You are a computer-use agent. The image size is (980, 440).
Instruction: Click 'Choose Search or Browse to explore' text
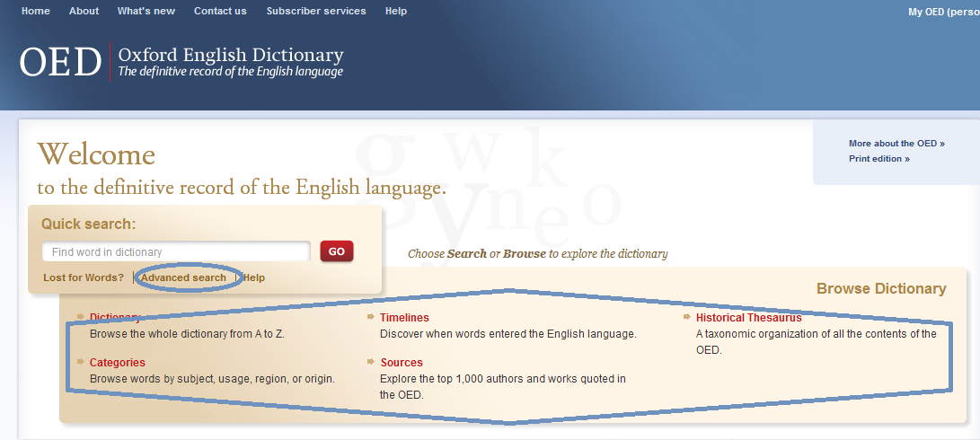(x=537, y=254)
